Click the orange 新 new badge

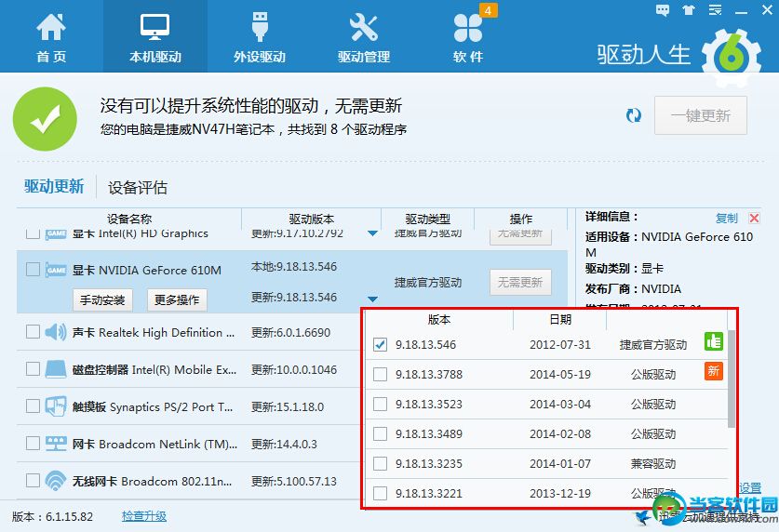click(x=714, y=371)
